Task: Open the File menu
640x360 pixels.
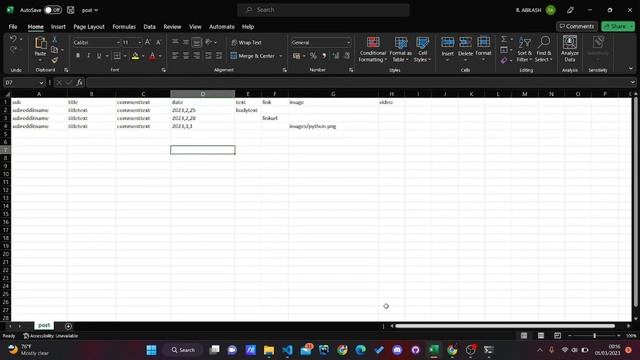Action: point(13,27)
